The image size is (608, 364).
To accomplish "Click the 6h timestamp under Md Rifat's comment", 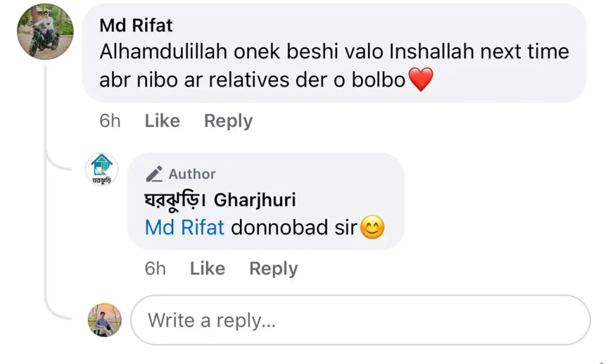I will coord(110,121).
